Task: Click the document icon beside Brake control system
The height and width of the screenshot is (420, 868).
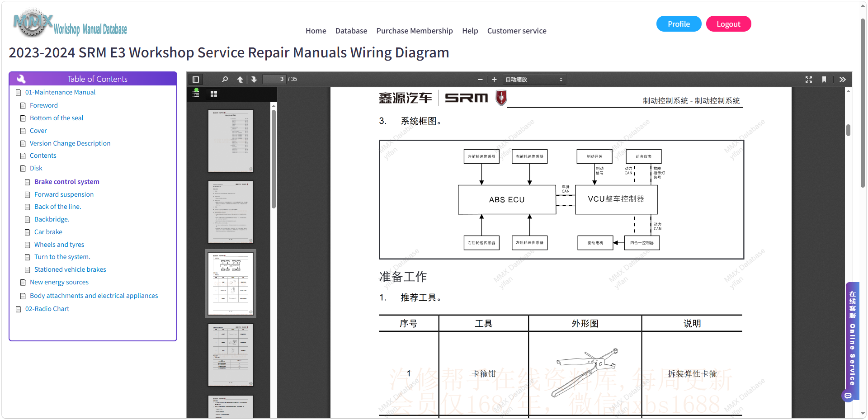Action: coord(28,182)
